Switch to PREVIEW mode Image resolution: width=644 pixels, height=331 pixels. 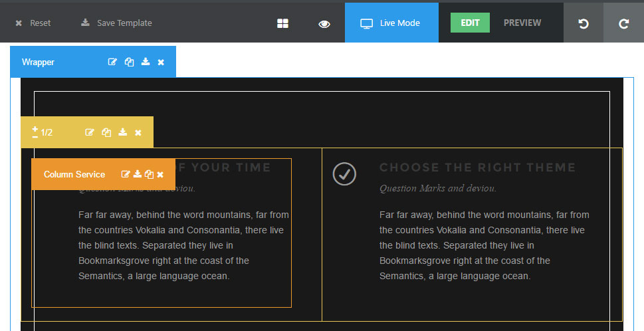click(x=522, y=23)
